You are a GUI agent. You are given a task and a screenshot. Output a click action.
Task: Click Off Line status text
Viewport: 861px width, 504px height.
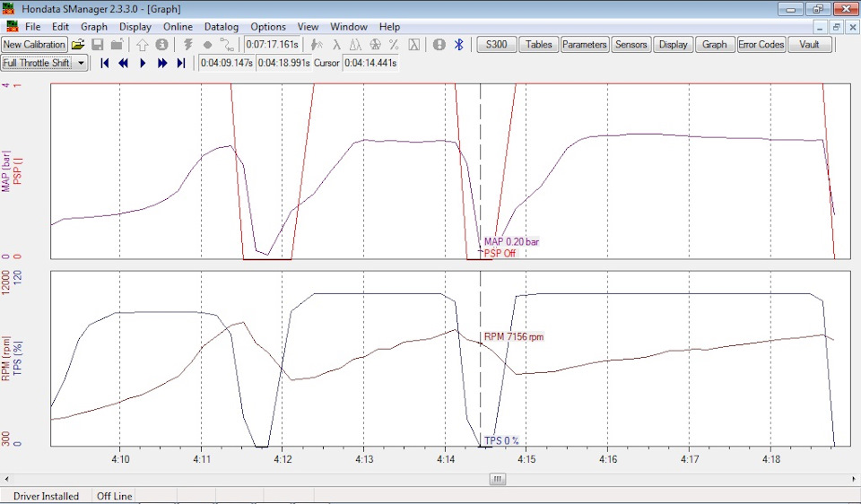pyautogui.click(x=115, y=496)
